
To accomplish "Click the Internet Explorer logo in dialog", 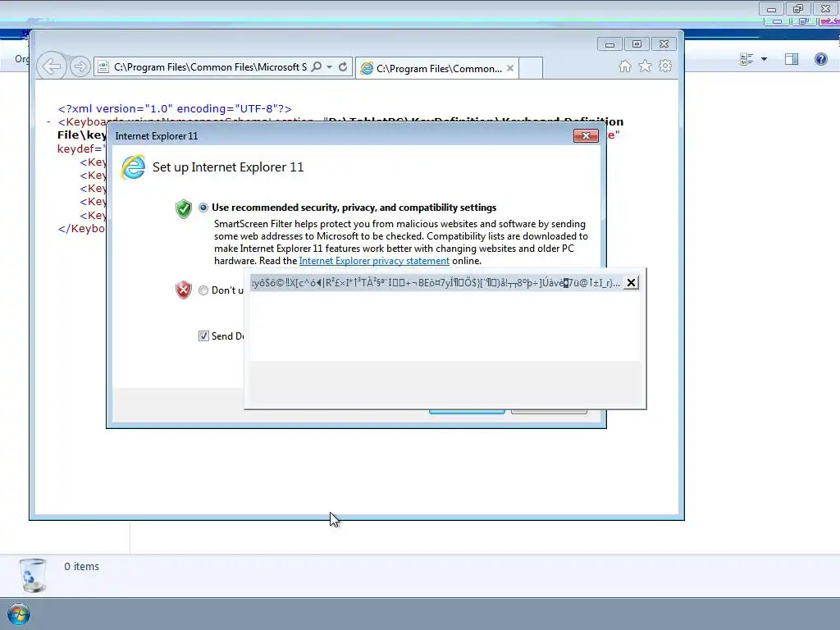I will (x=133, y=167).
